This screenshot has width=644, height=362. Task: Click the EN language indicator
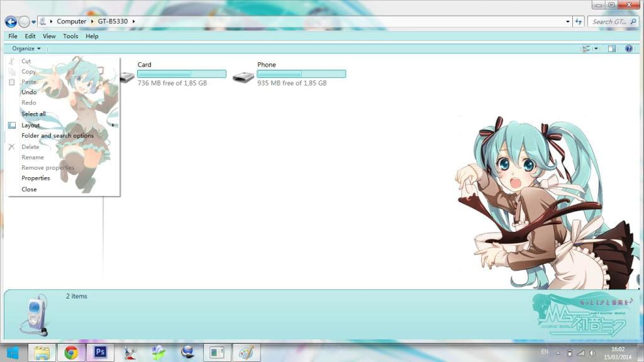tap(545, 352)
